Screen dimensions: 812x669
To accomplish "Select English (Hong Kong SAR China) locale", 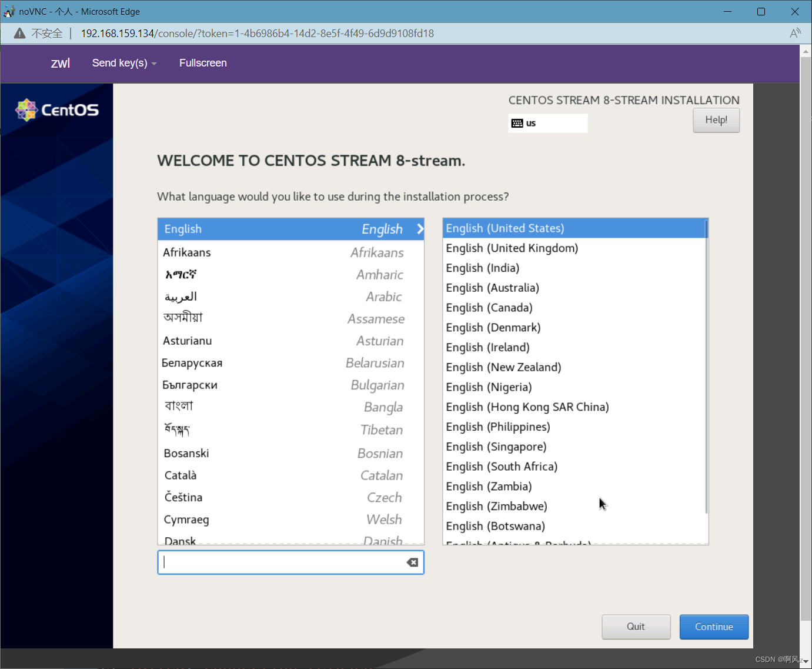I will point(574,407).
